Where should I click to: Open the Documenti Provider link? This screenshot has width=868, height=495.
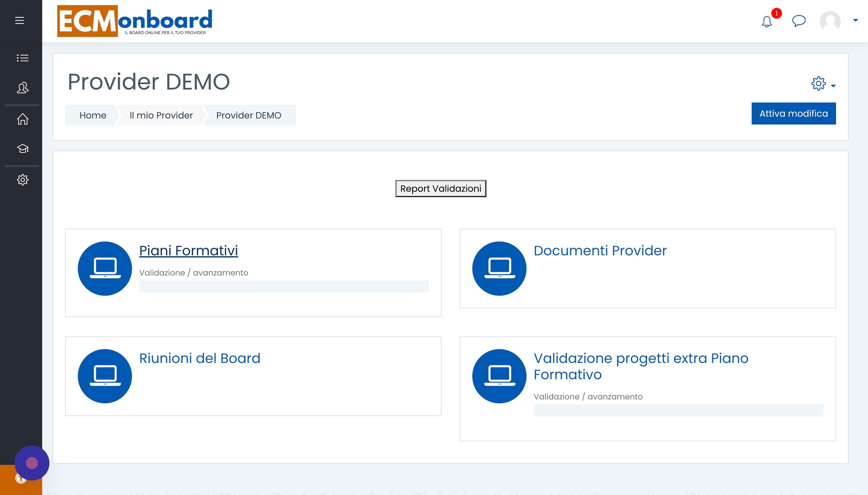click(x=600, y=251)
